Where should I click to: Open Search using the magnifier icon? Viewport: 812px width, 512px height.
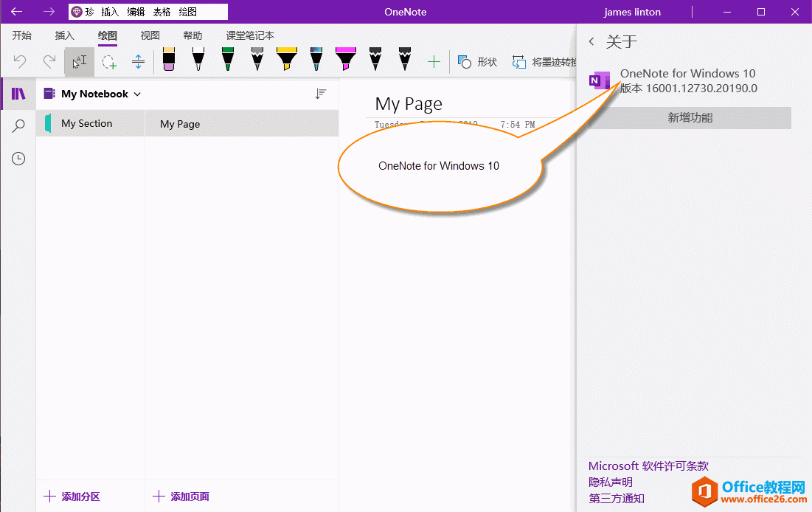[18, 124]
